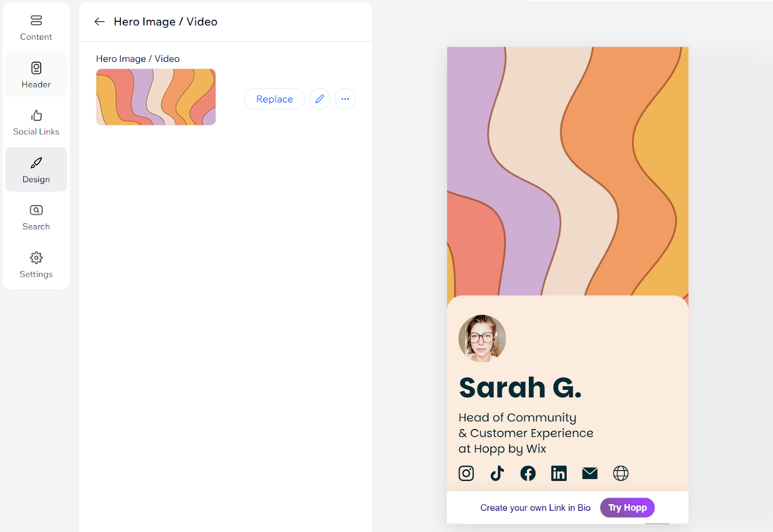This screenshot has height=532, width=773.
Task: Go back using the left arrow
Action: pyautogui.click(x=100, y=22)
